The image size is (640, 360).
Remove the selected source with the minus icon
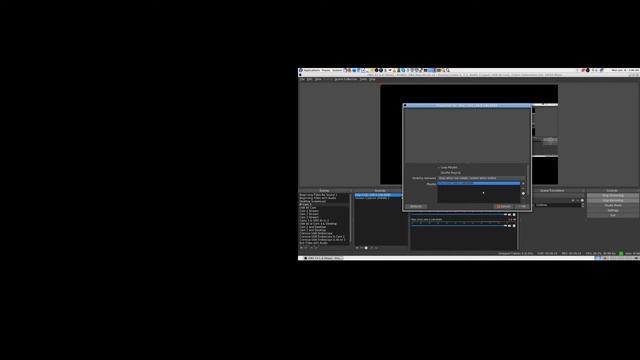[361, 248]
